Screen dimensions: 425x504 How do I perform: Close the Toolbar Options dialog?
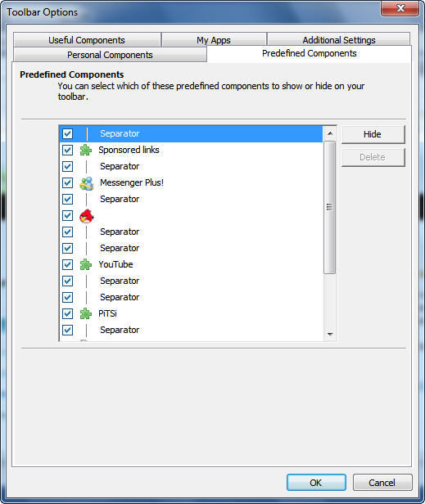coord(400,8)
